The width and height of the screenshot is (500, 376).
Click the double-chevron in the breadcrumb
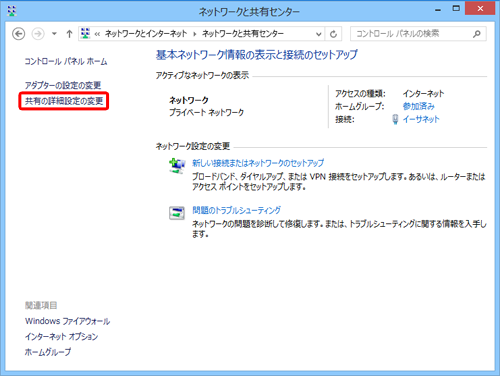[x=97, y=34]
